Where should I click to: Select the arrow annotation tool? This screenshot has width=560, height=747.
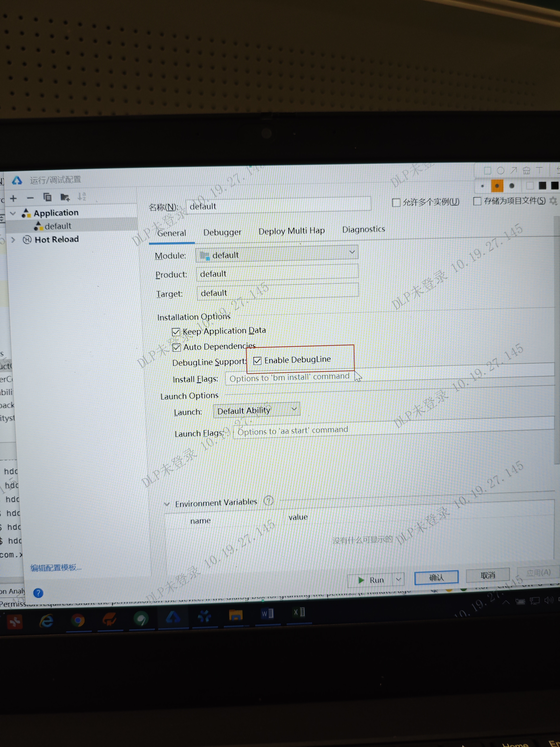[513, 170]
